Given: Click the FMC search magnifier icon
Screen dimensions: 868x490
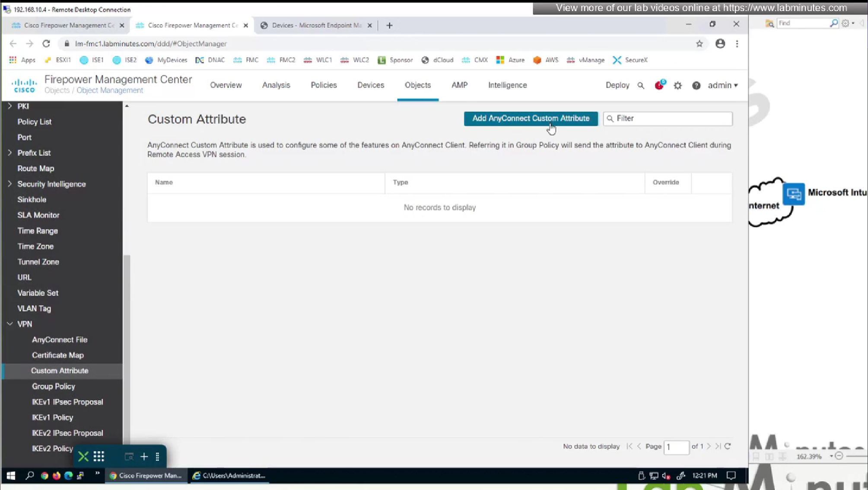Looking at the screenshot, I should (641, 86).
